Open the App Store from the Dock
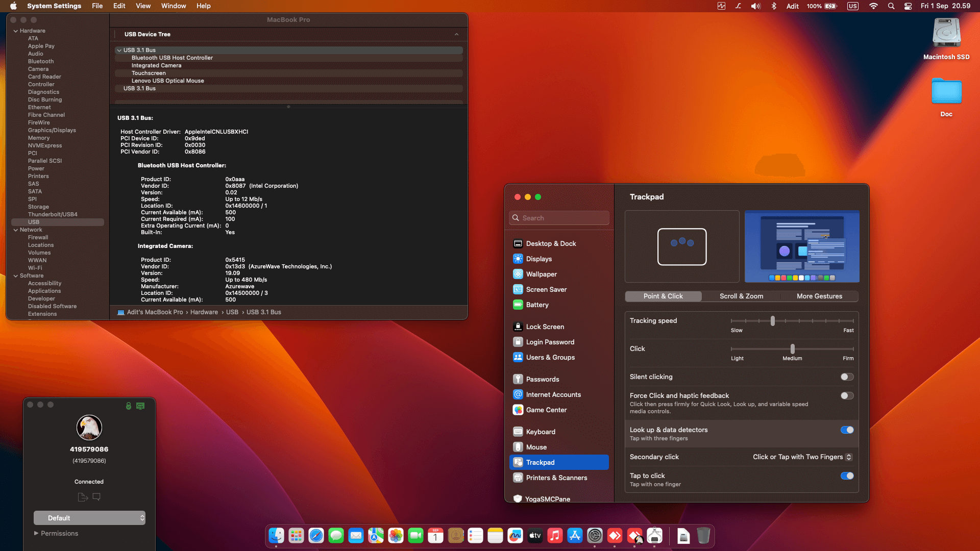 point(574,536)
